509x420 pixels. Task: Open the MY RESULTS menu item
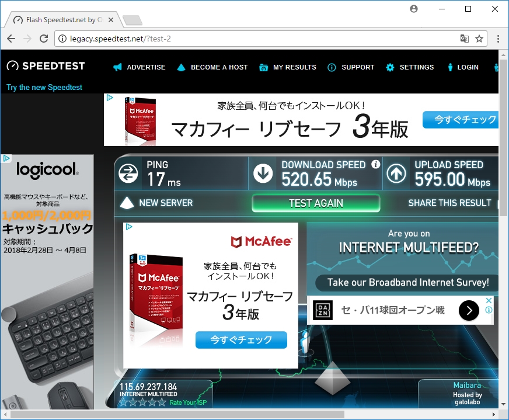(x=294, y=67)
